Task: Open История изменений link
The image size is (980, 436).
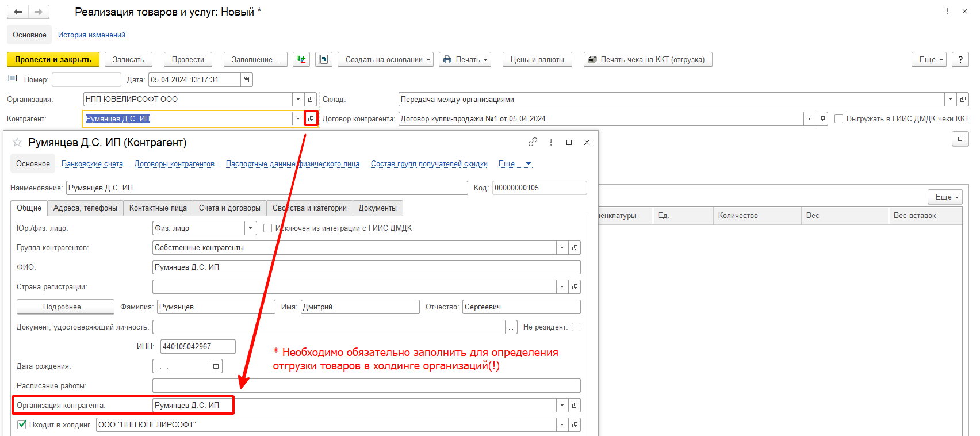Action: coord(91,35)
